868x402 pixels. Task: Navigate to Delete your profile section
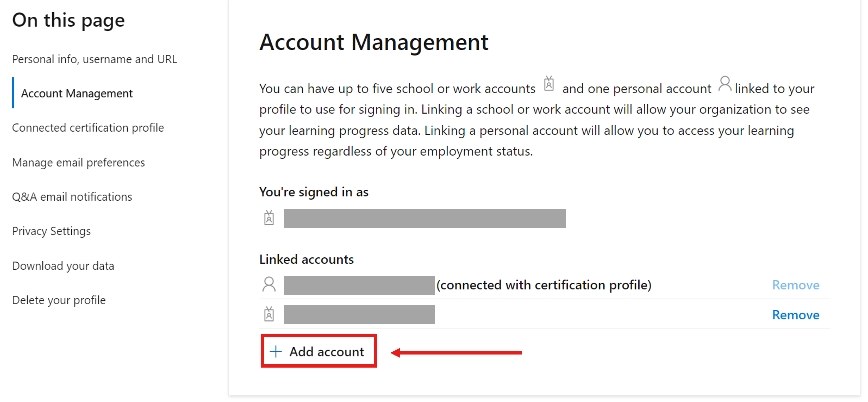(60, 300)
